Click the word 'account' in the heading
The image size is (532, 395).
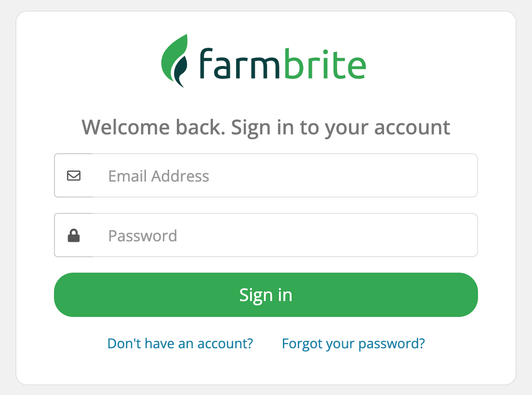[x=412, y=128]
